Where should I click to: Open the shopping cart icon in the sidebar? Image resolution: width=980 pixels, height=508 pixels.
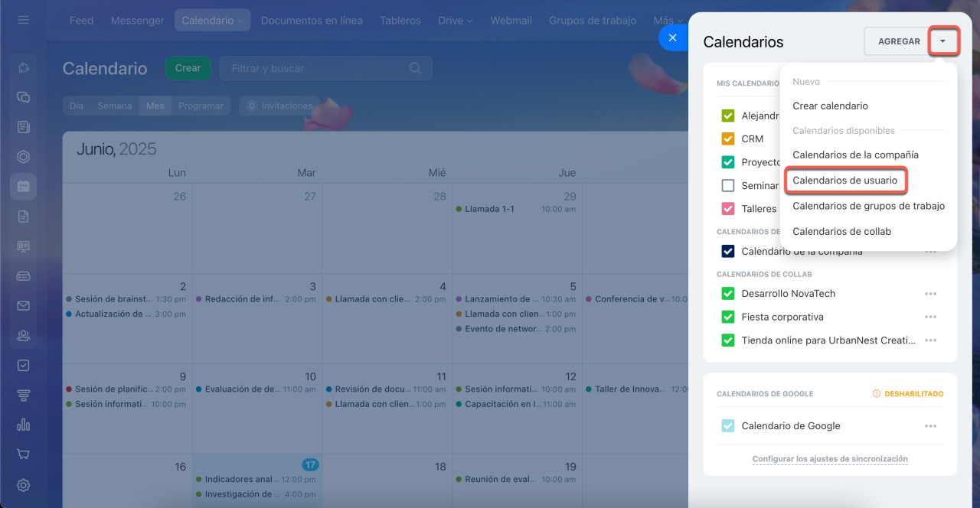tap(23, 455)
